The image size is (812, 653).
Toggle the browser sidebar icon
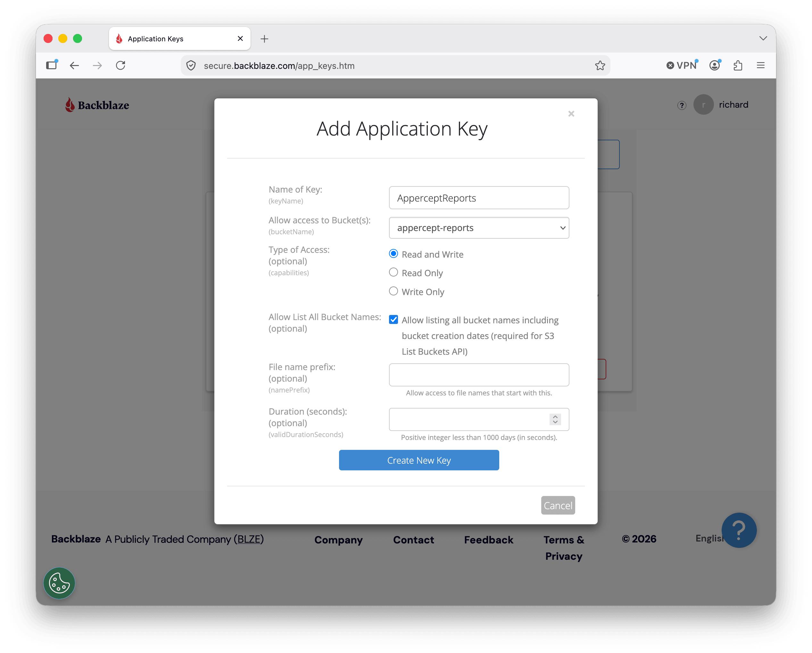pyautogui.click(x=52, y=65)
